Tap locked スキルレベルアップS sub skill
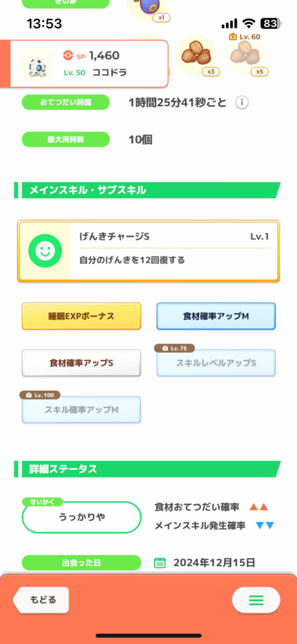Image resolution: width=297 pixels, height=644 pixels. (216, 363)
